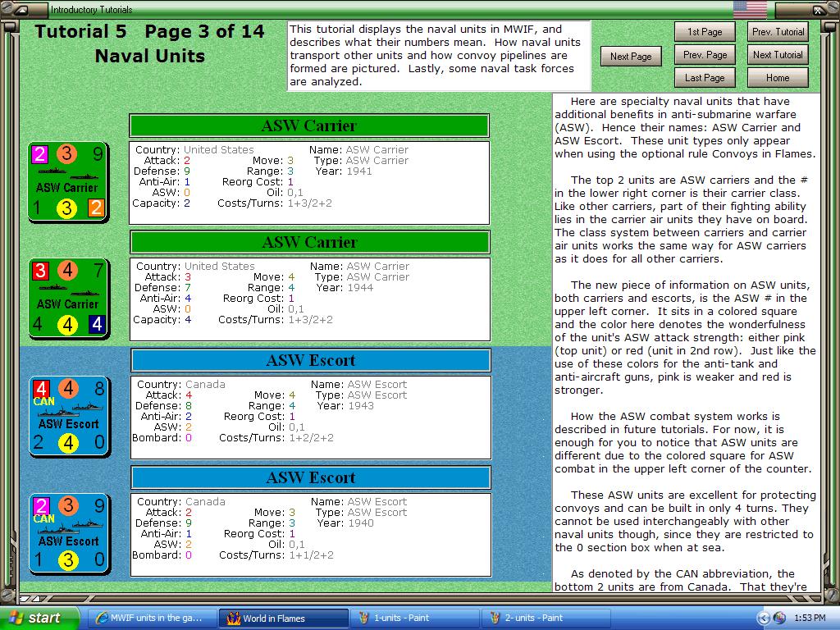
Task: Jump to the Last Page
Action: coord(705,78)
